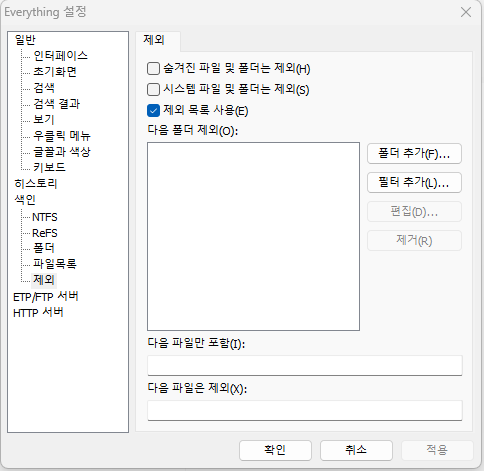Open HTTP 서버 settings

38,313
